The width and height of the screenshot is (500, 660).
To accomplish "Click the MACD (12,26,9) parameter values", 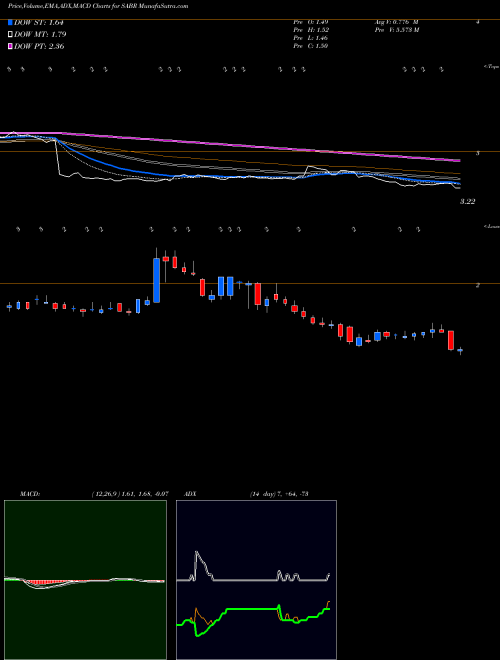I will tap(130, 494).
